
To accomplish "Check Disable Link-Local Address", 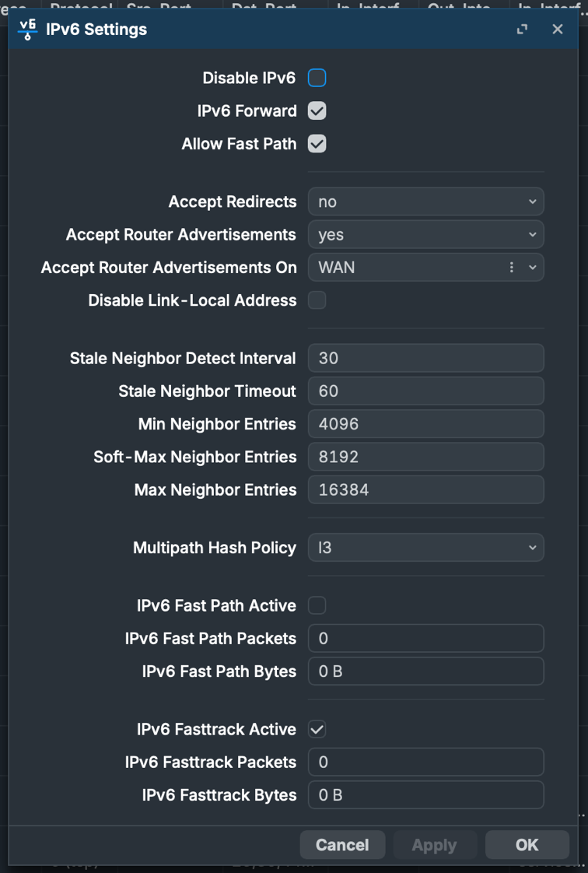I will click(x=317, y=300).
